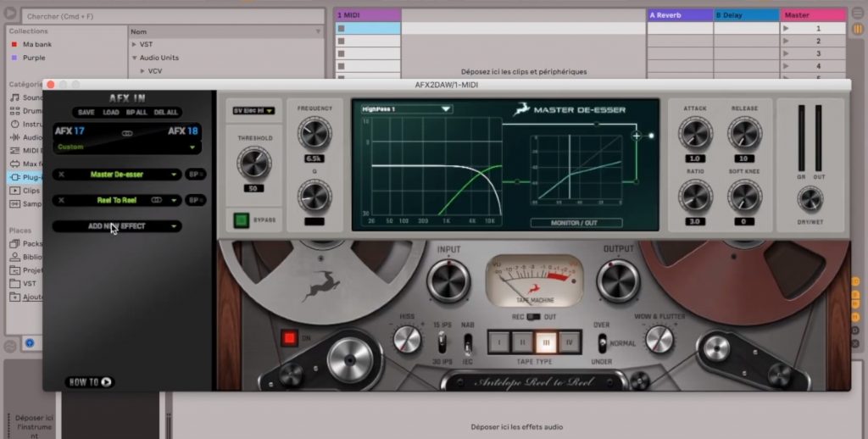Open the Reel To Reel effect dropdown arrow
Image resolution: width=868 pixels, height=439 pixels.
pyautogui.click(x=174, y=200)
